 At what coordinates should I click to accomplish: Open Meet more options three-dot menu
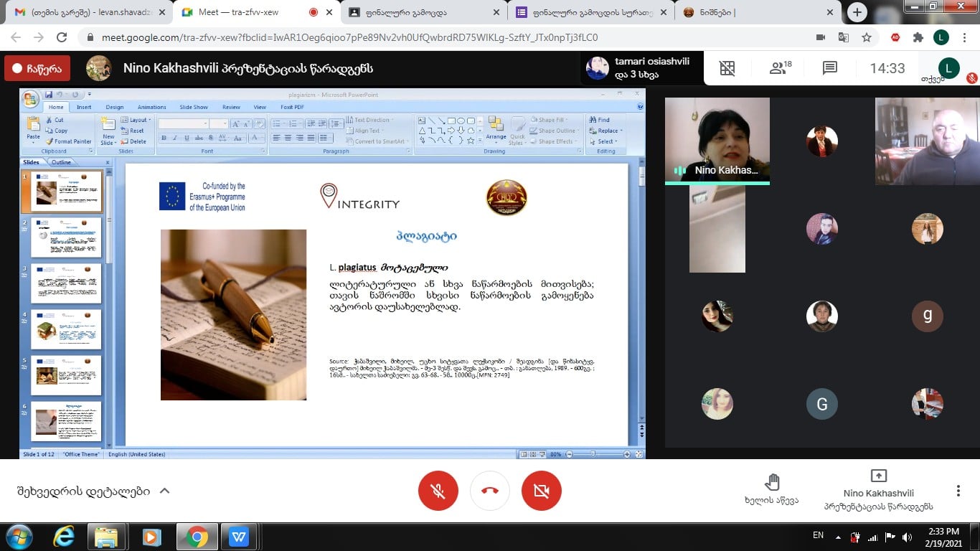tap(958, 491)
